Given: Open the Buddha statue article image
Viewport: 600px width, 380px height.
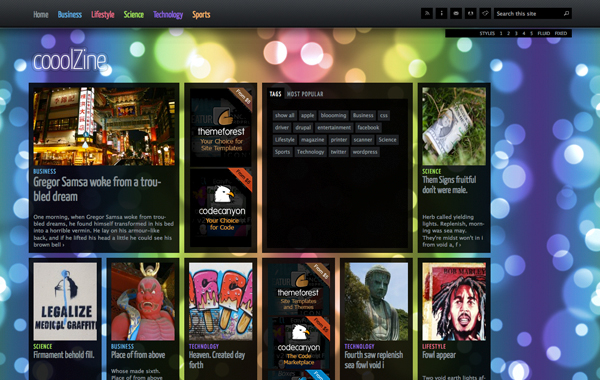Looking at the screenshot, I should click(x=377, y=302).
